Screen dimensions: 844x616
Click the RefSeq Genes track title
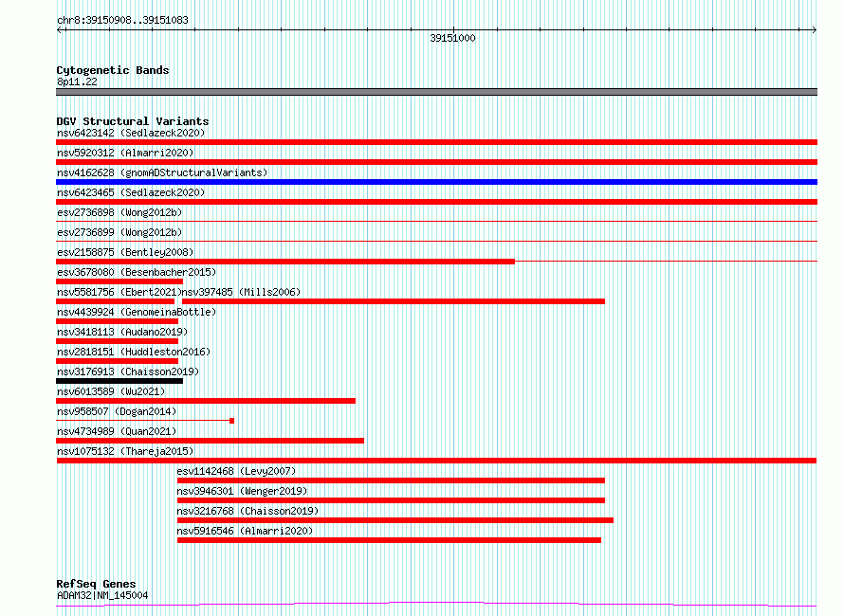click(x=96, y=585)
